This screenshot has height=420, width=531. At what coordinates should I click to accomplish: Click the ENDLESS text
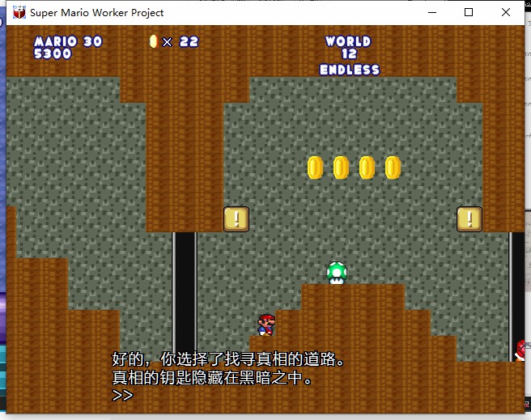(x=350, y=70)
